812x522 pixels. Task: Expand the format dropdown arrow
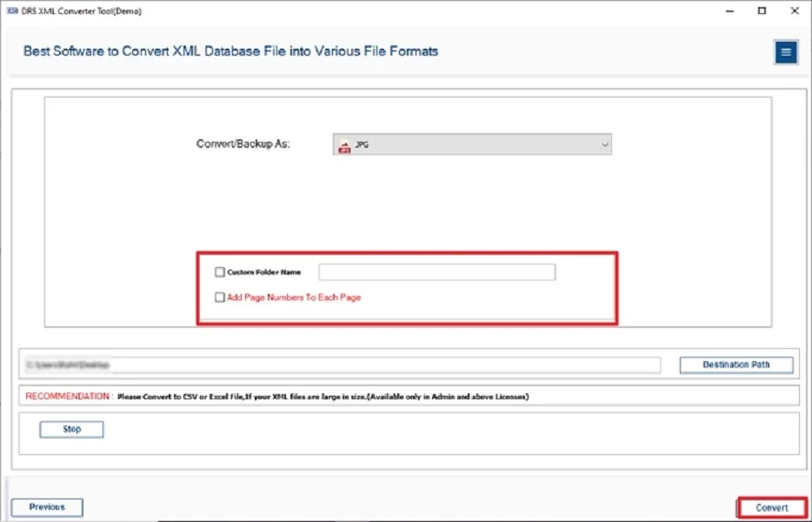click(605, 145)
